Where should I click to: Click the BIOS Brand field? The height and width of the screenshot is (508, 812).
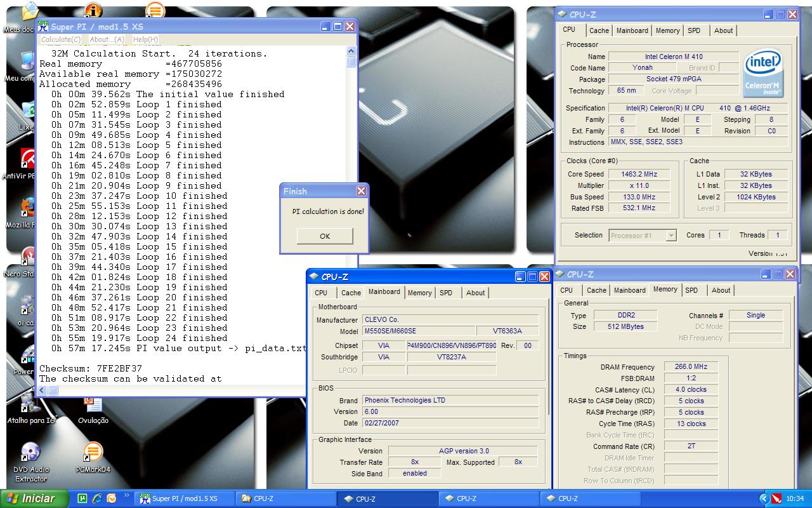click(450, 400)
